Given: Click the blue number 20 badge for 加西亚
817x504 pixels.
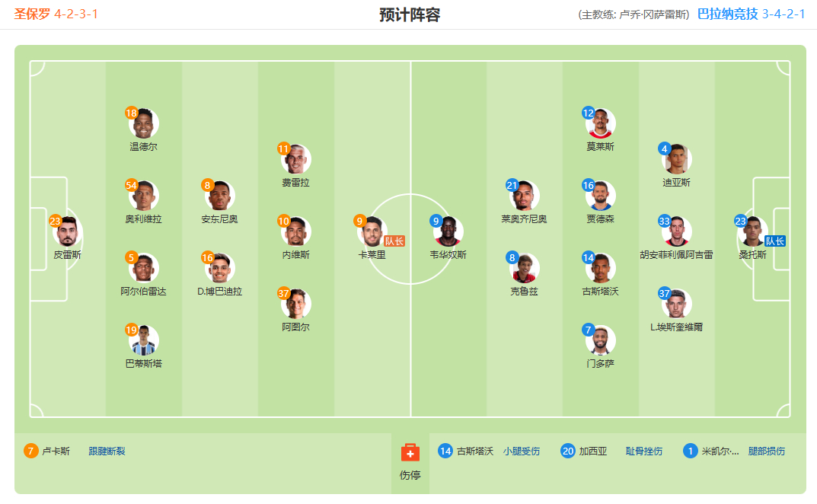Looking at the screenshot, I should click(568, 451).
